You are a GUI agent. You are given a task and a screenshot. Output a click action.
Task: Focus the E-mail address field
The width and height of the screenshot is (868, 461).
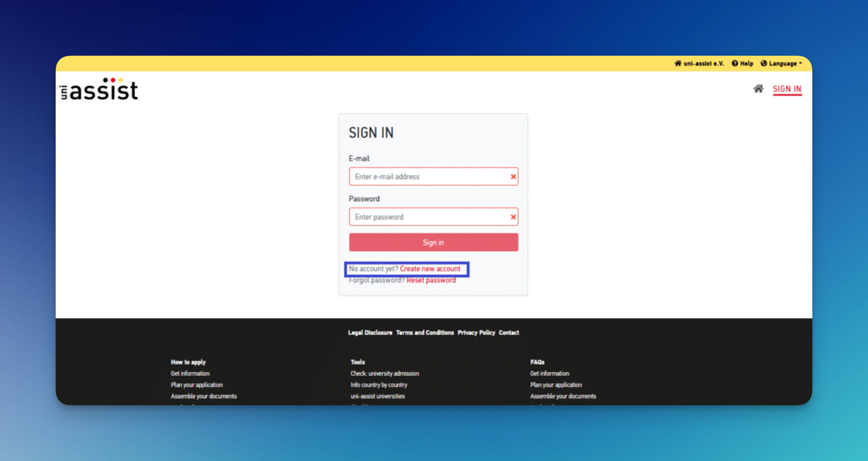coord(433,176)
